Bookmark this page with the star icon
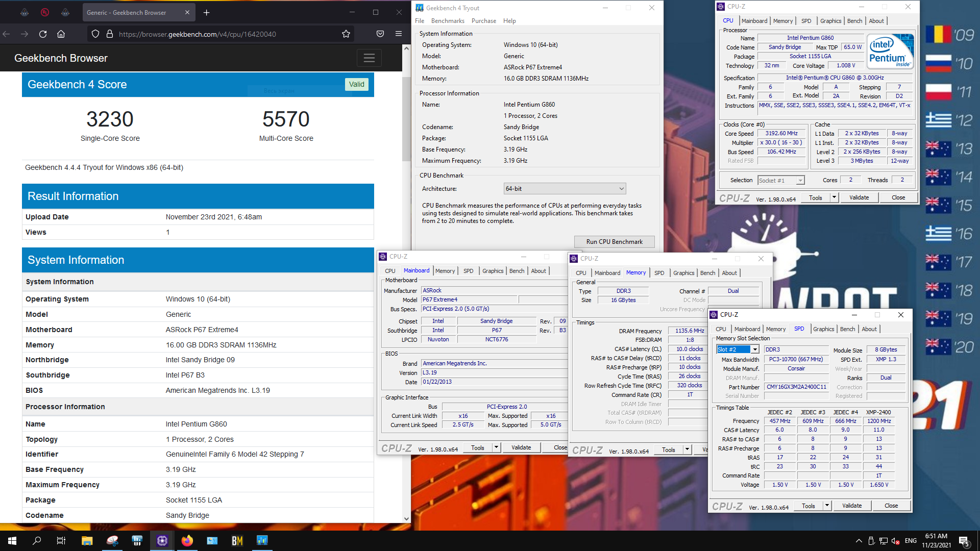The width and height of the screenshot is (980, 551). click(x=346, y=34)
